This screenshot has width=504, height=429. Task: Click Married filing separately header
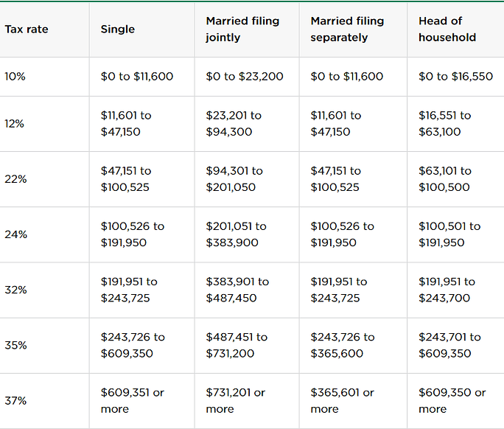(x=347, y=29)
